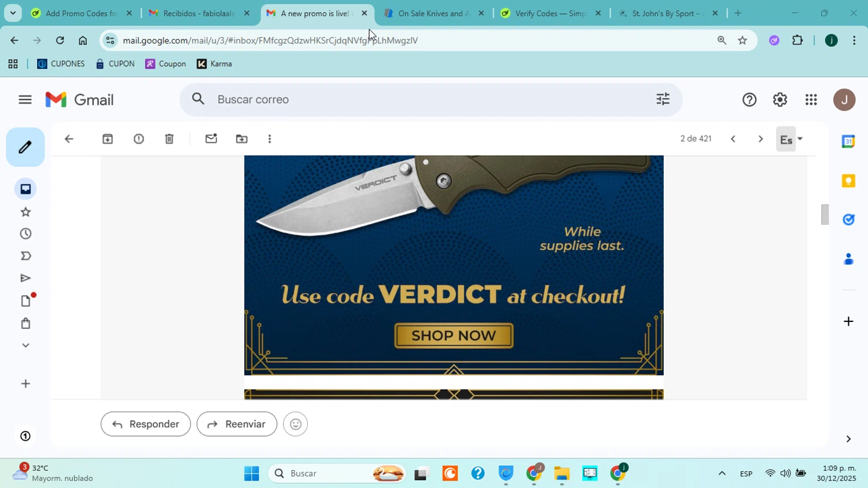Report this email as spam
Image resolution: width=868 pixels, height=488 pixels.
point(139,139)
